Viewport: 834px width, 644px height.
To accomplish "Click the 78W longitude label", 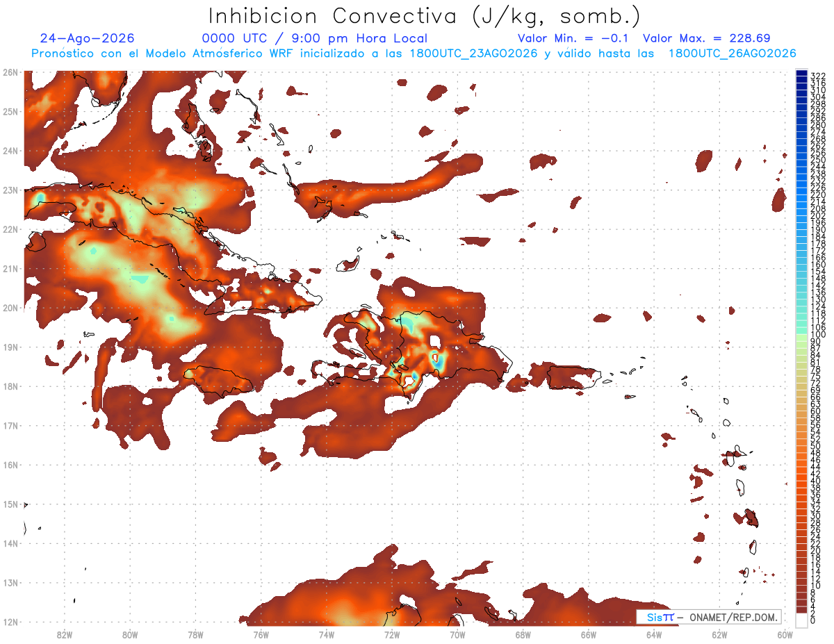I will click(x=195, y=634).
